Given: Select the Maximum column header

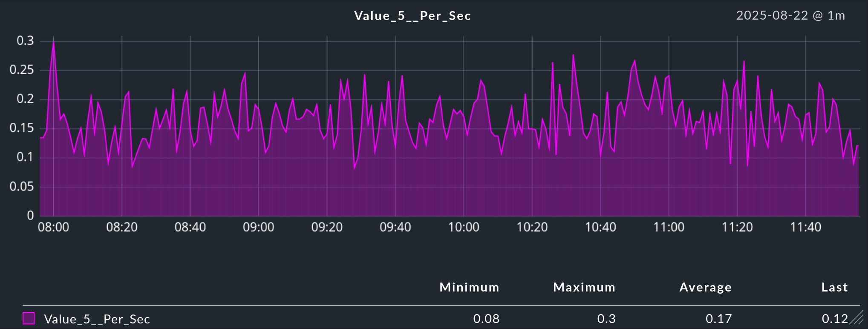Looking at the screenshot, I should 584,287.
